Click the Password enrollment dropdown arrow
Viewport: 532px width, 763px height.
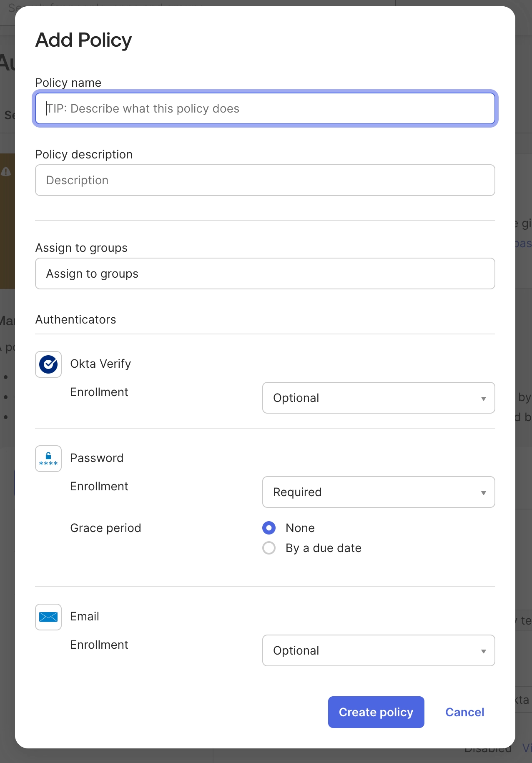pyautogui.click(x=483, y=493)
